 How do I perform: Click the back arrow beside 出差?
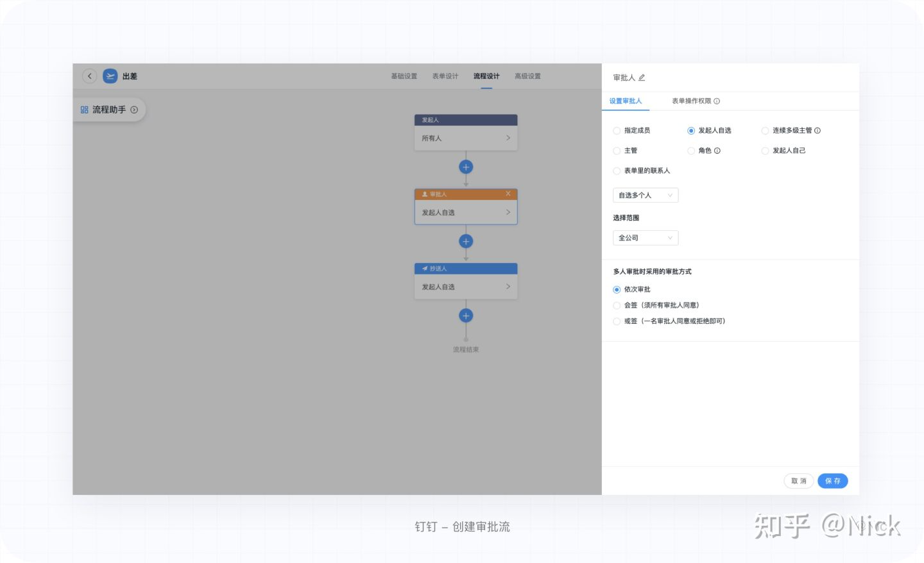tap(90, 76)
